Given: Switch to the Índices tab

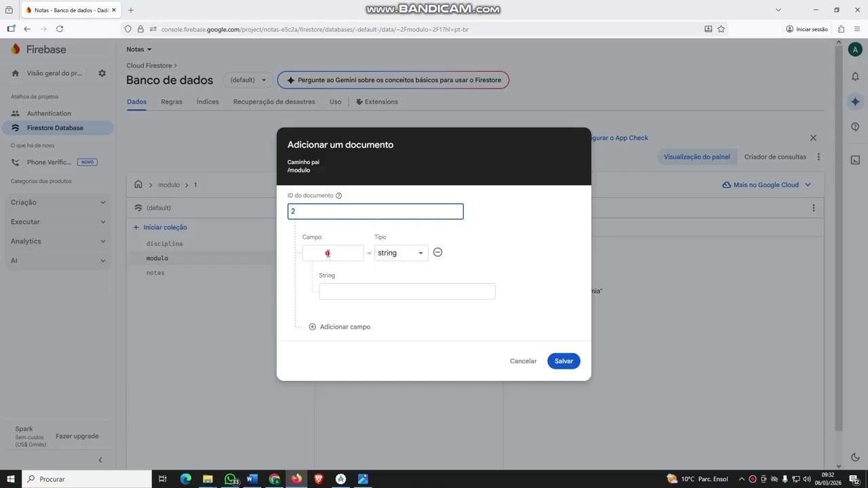Looking at the screenshot, I should click(x=208, y=102).
